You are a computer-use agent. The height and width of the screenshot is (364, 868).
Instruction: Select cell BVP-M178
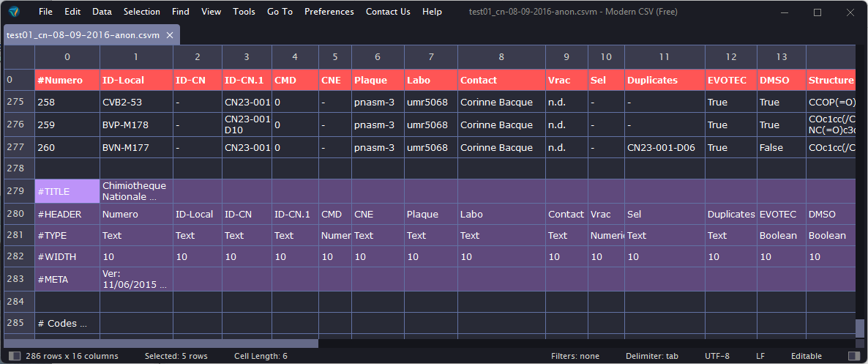pos(136,125)
